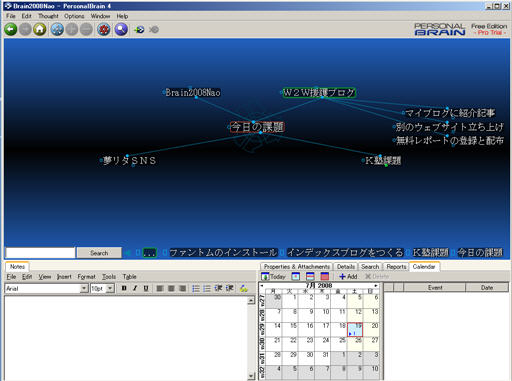
Task: Open the Notes Format menu
Action: tap(86, 277)
